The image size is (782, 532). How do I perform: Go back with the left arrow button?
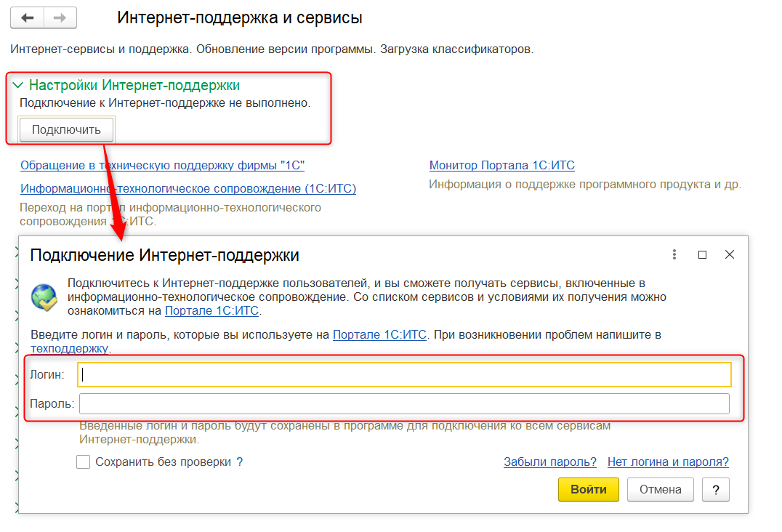click(28, 18)
